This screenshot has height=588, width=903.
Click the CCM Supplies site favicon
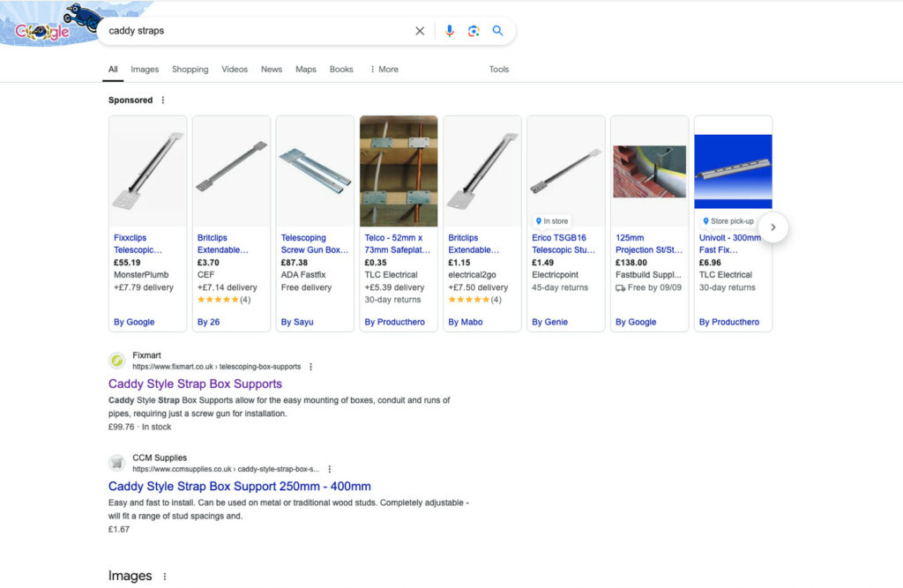pyautogui.click(x=117, y=463)
